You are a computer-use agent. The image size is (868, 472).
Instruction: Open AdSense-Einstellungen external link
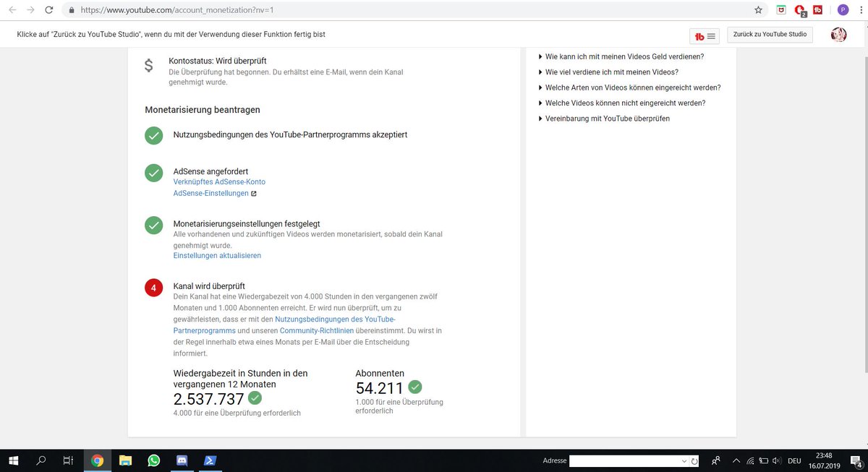[215, 194]
